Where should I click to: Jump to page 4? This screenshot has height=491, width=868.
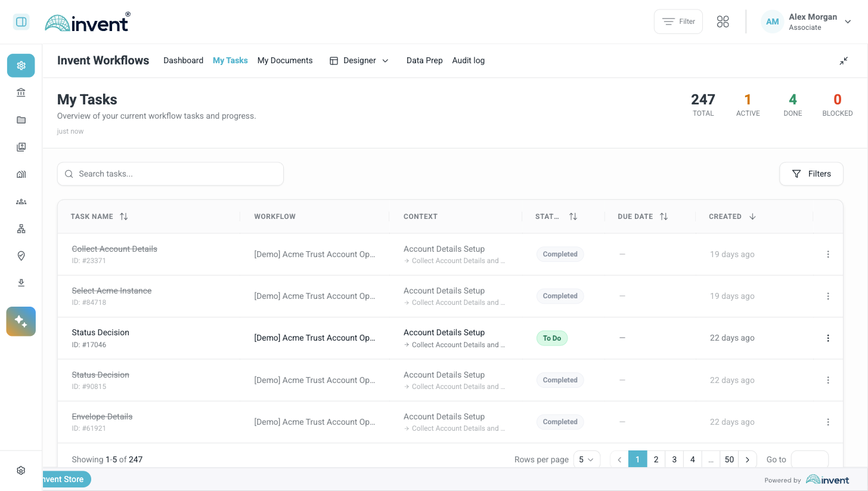pos(693,459)
